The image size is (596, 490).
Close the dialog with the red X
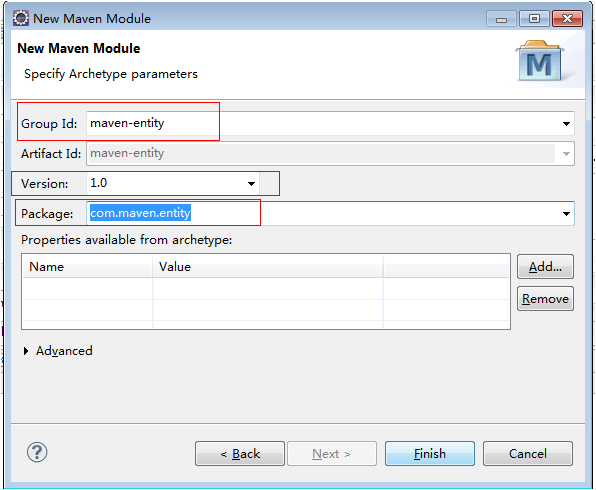point(567,19)
